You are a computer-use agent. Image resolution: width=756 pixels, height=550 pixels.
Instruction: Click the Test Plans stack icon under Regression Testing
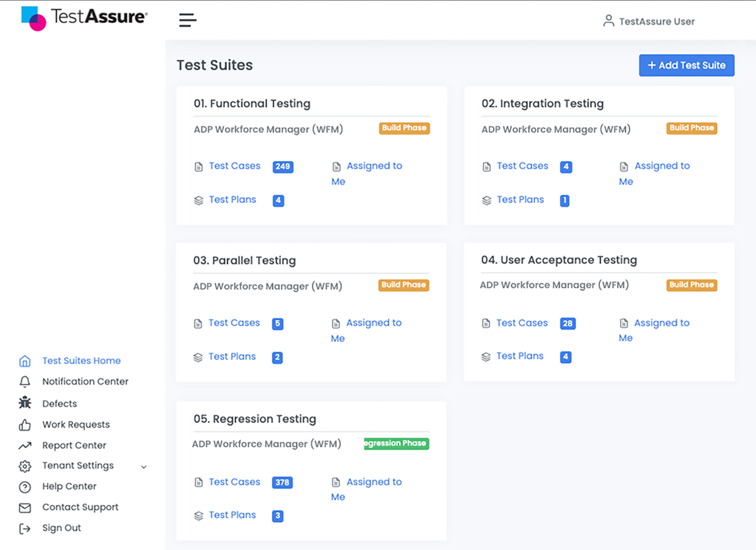[x=198, y=515]
